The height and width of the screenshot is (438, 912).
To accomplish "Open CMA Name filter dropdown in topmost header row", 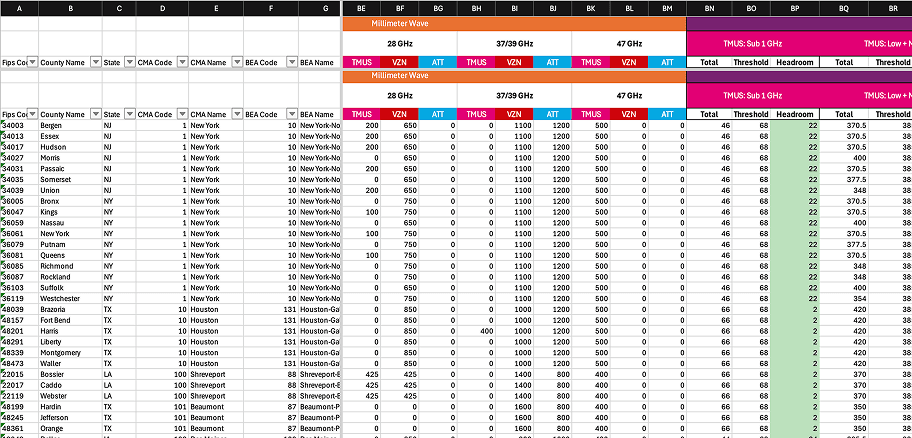I will tap(237, 62).
